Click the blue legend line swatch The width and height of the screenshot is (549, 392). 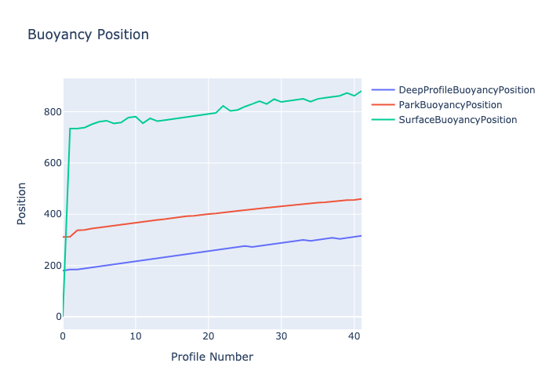point(384,90)
